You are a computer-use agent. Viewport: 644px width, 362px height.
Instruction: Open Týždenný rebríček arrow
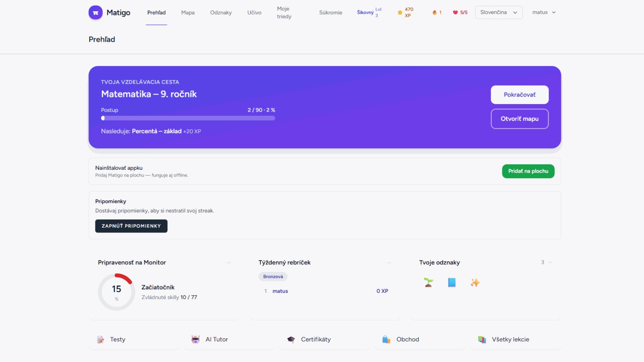coord(389,263)
